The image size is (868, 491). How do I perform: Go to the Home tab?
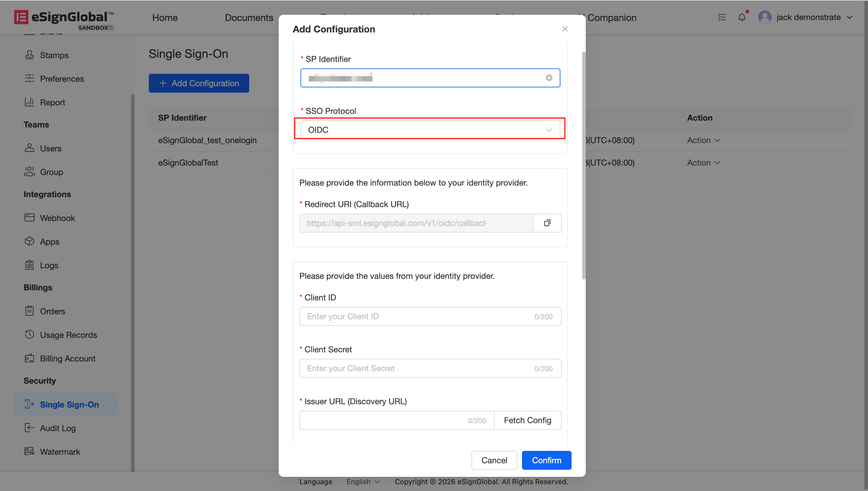(165, 17)
